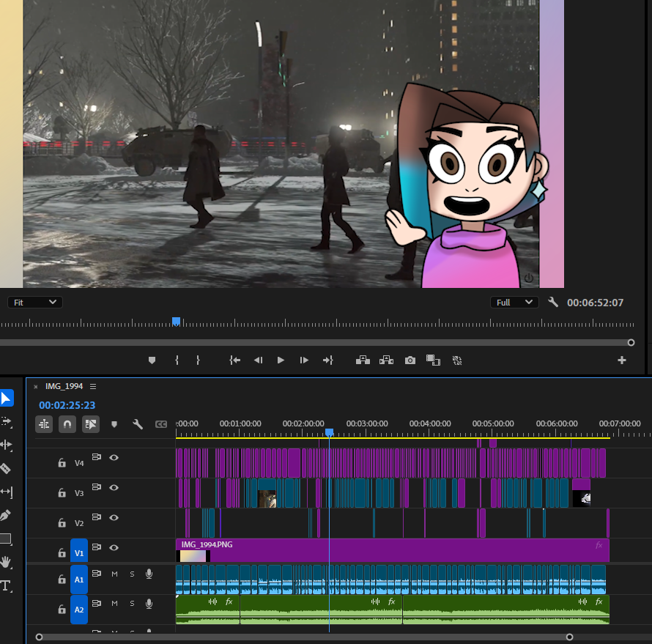The width and height of the screenshot is (652, 644).
Task: Go to In point
Action: (x=235, y=360)
